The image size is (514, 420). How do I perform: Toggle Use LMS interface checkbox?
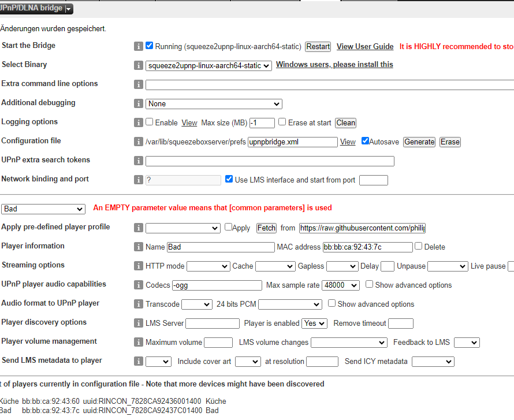[229, 179]
